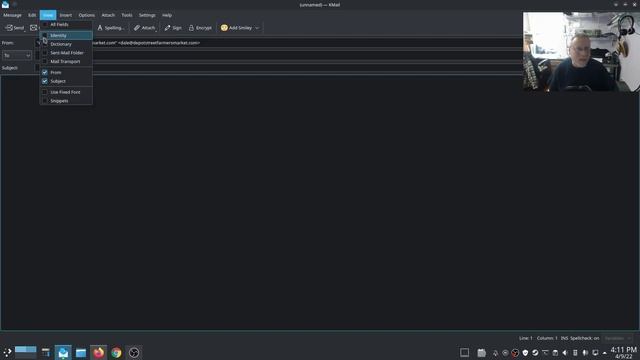The image size is (640, 360).
Task: Launch Google Chrome from the taskbar
Action: 116,353
